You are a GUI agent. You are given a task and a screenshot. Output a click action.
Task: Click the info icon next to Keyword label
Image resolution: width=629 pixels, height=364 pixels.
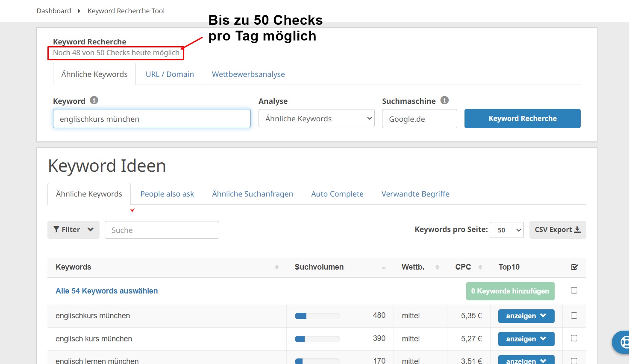click(x=94, y=100)
